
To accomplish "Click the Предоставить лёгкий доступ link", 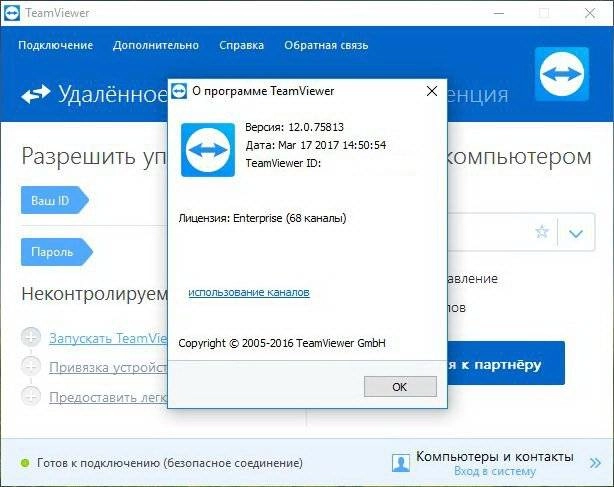I will [108, 397].
